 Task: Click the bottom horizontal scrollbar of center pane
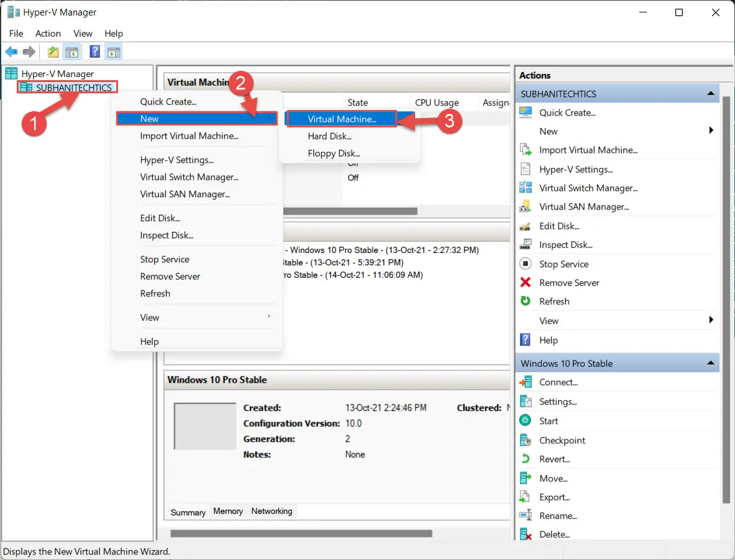[x=301, y=533]
